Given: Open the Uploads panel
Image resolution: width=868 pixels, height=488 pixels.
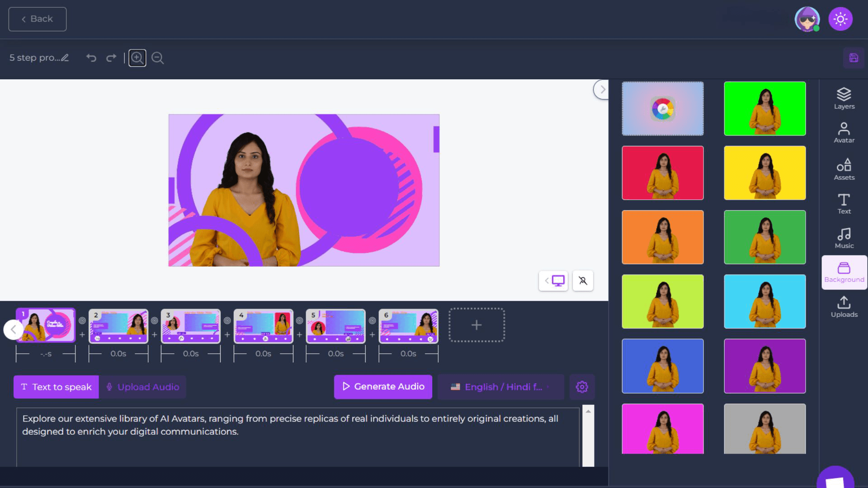Looking at the screenshot, I should point(844,307).
